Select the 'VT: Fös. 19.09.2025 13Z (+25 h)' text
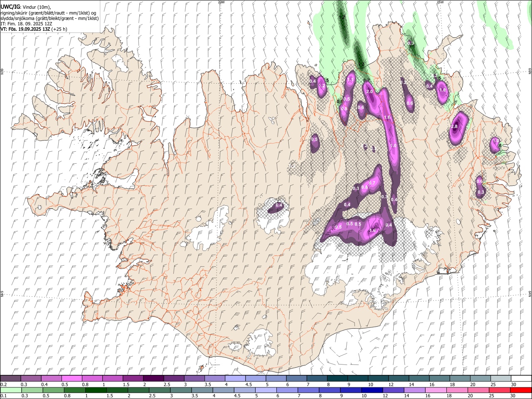Screen dimensions: 532x399 [x=34, y=30]
